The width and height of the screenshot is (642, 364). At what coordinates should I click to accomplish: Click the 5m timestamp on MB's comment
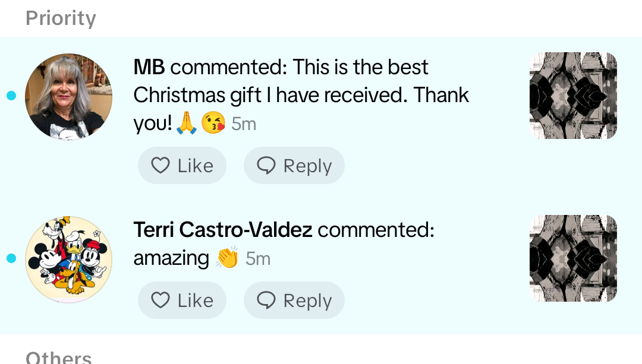244,124
